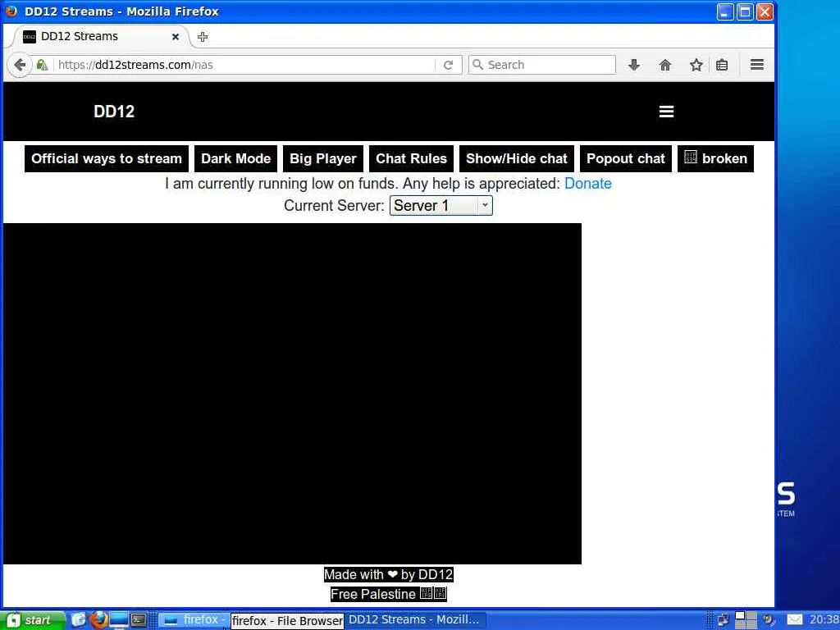
Task: Click the Firefox Search box
Action: coord(542,65)
